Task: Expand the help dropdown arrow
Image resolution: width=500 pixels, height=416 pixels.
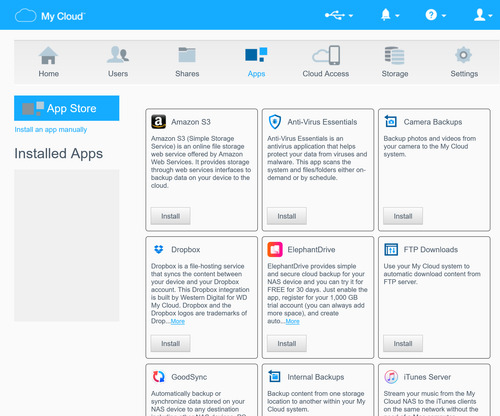Action: pyautogui.click(x=444, y=16)
